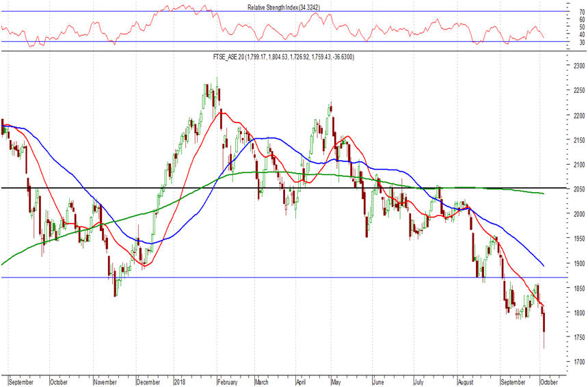Click the last red candlestick in October

544,323
